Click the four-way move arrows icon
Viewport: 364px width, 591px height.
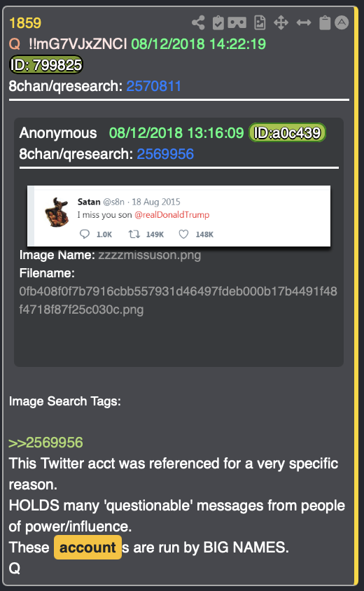[x=281, y=23]
